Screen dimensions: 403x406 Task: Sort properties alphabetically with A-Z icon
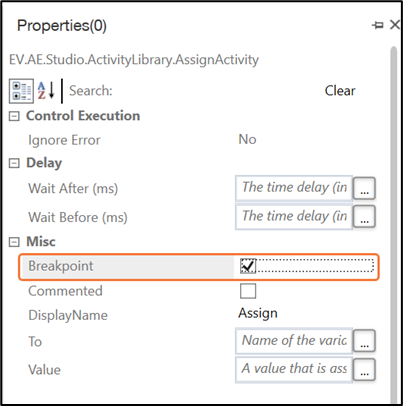coord(46,91)
